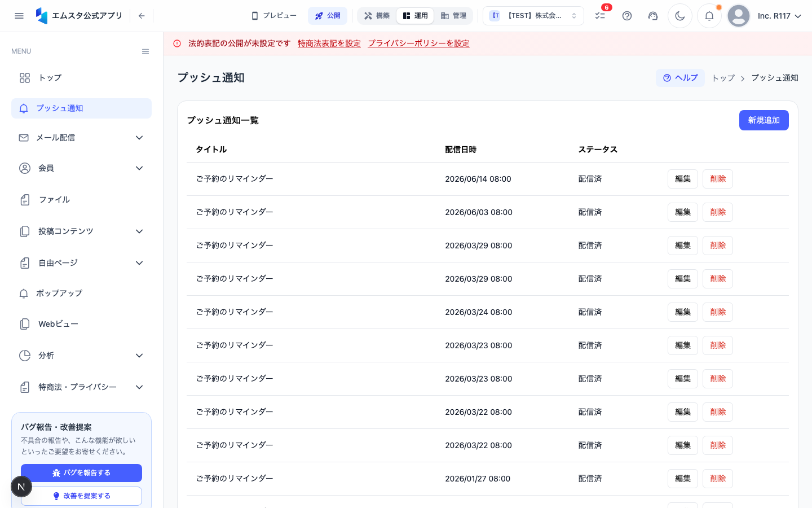Click the ステータス column header
Viewport: 812px width, 508px height.
click(598, 150)
